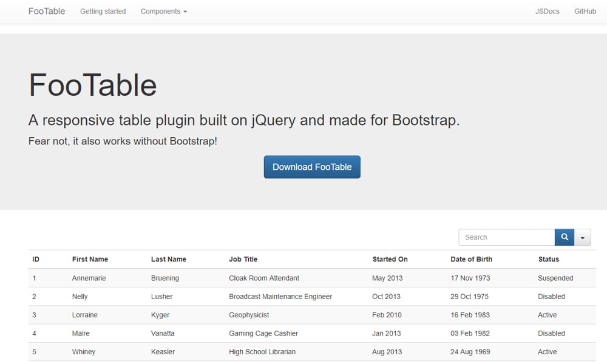Sort table by Last Name header
Screen dimensions: 607x364
point(168,259)
